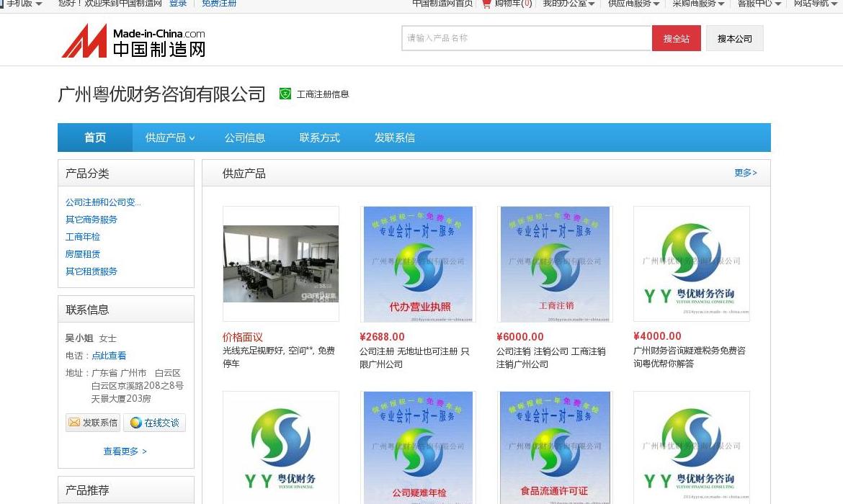This screenshot has height=504, width=843.
Task: Switch to the 公司信息 tab
Action: [245, 138]
